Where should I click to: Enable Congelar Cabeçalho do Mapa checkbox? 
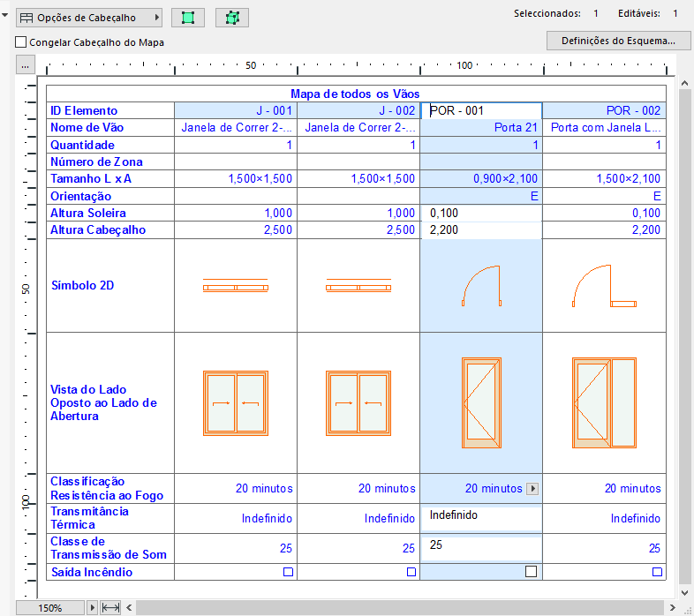tap(21, 42)
